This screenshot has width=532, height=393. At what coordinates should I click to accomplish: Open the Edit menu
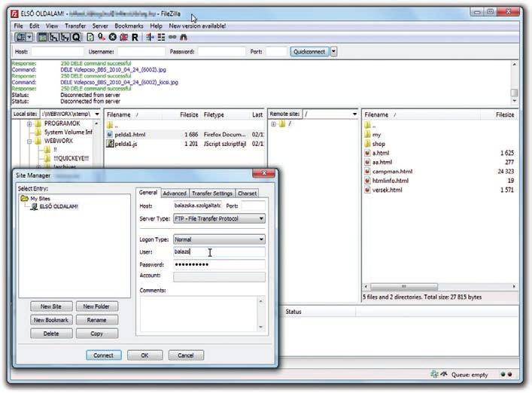point(35,26)
